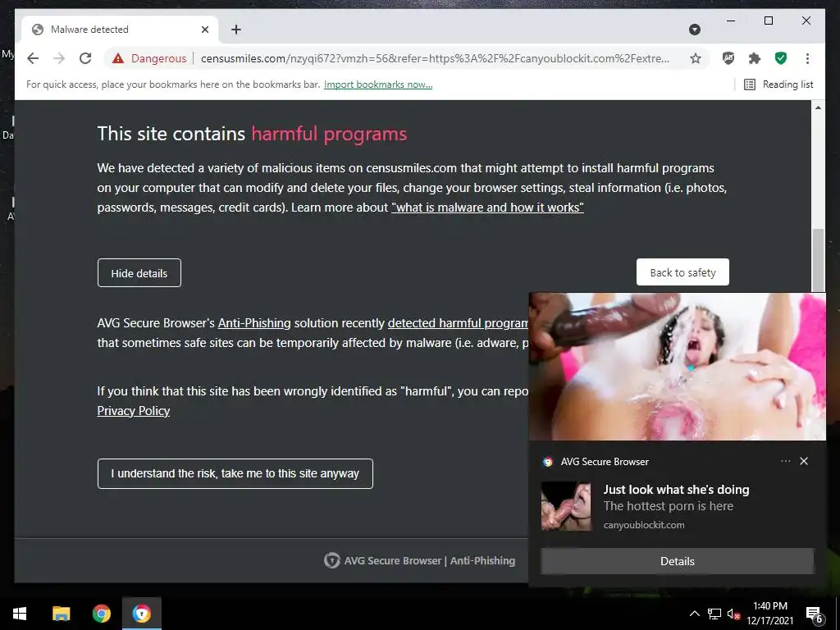Open the Reading list

778,84
